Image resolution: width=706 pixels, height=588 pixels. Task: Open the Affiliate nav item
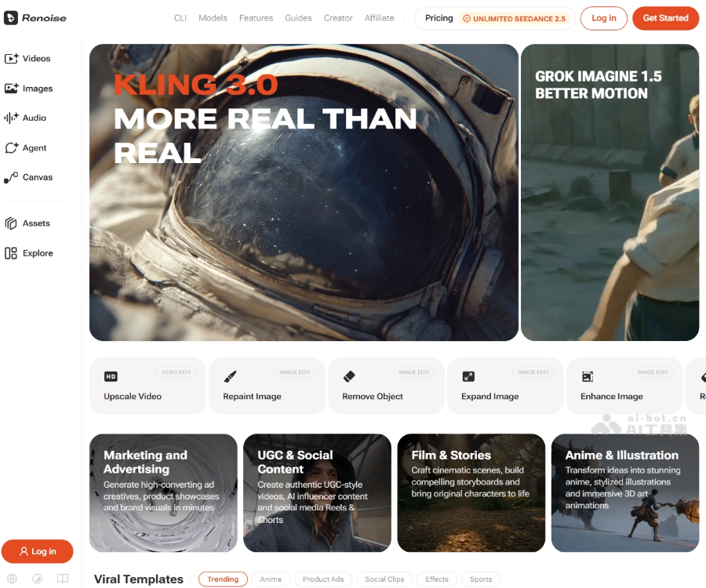point(379,18)
